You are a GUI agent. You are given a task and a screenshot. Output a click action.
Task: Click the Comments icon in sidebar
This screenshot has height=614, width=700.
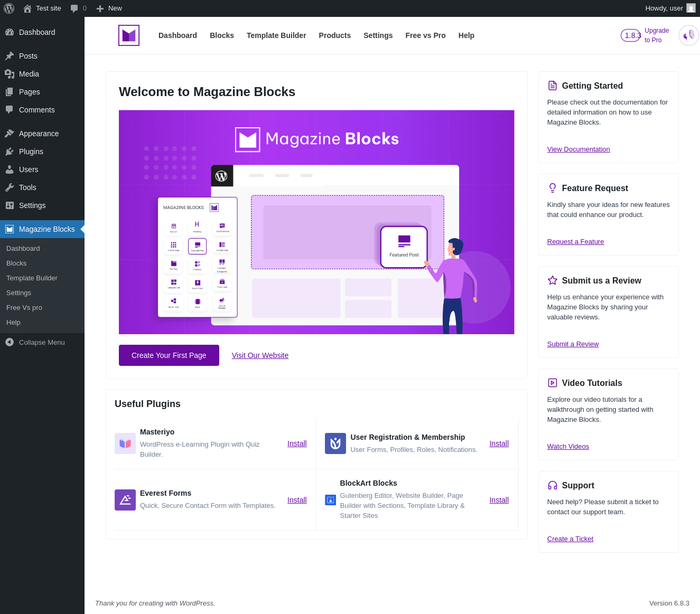[x=10, y=110]
